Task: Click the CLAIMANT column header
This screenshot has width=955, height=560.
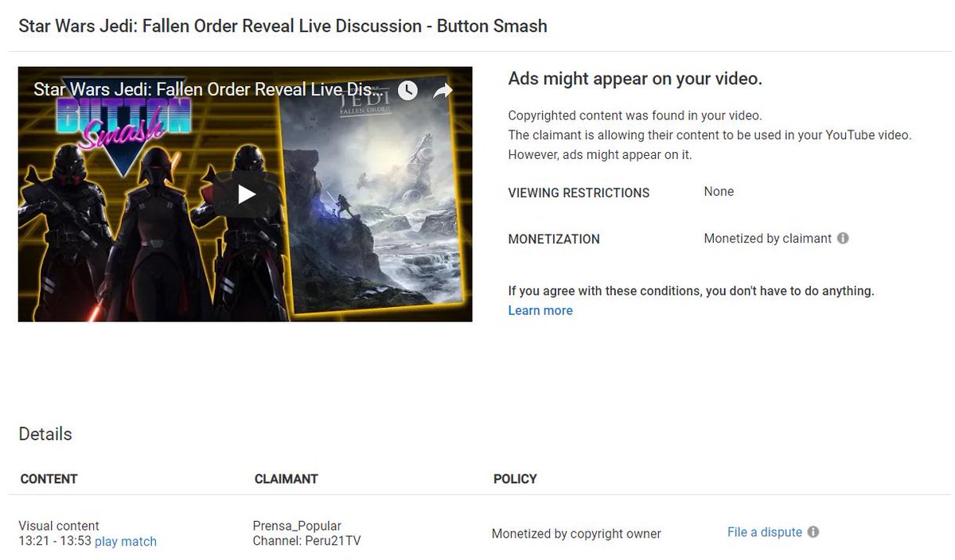Action: click(x=286, y=479)
